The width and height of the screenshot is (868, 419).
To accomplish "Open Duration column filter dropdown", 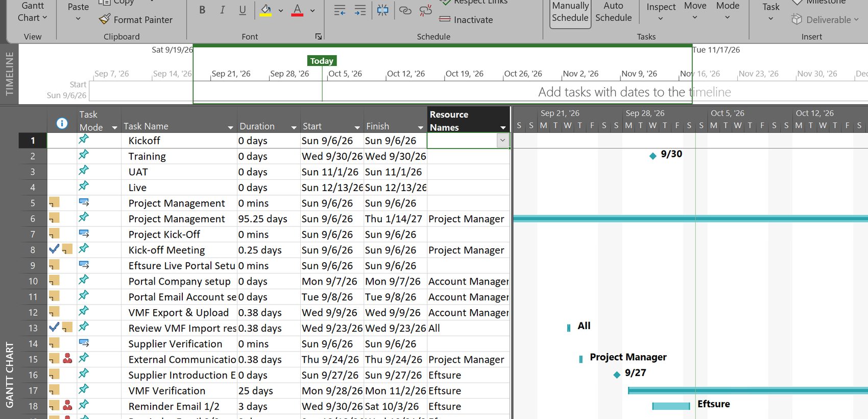I will (x=294, y=127).
